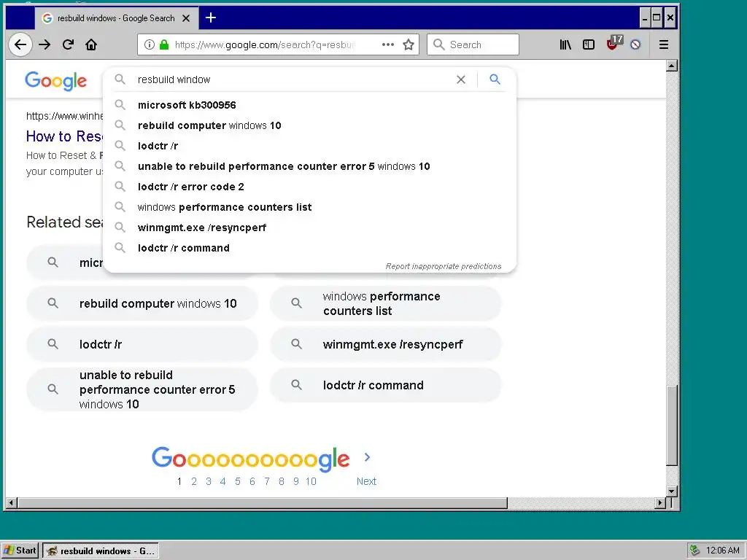
Task: Select suggestion lodctr /r command
Action: click(309, 248)
